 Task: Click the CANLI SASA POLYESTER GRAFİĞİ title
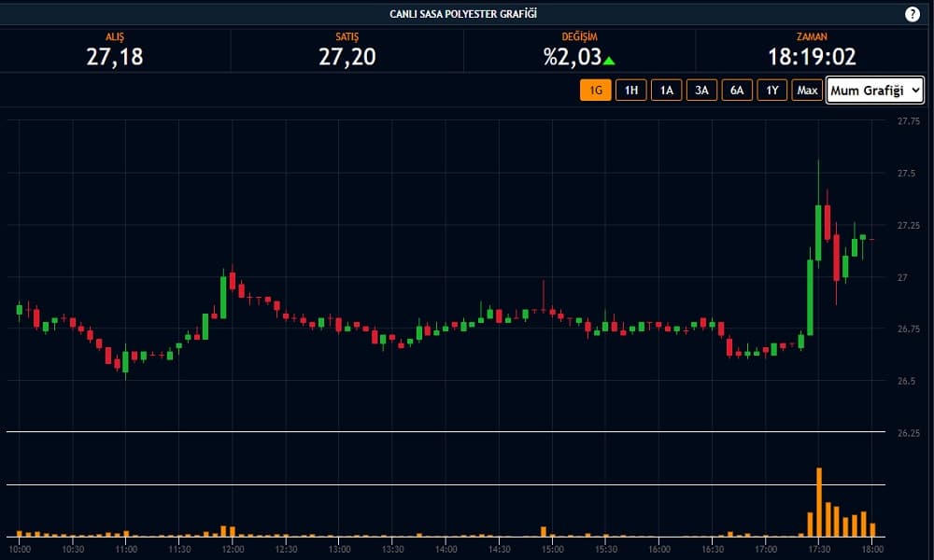[x=463, y=14]
